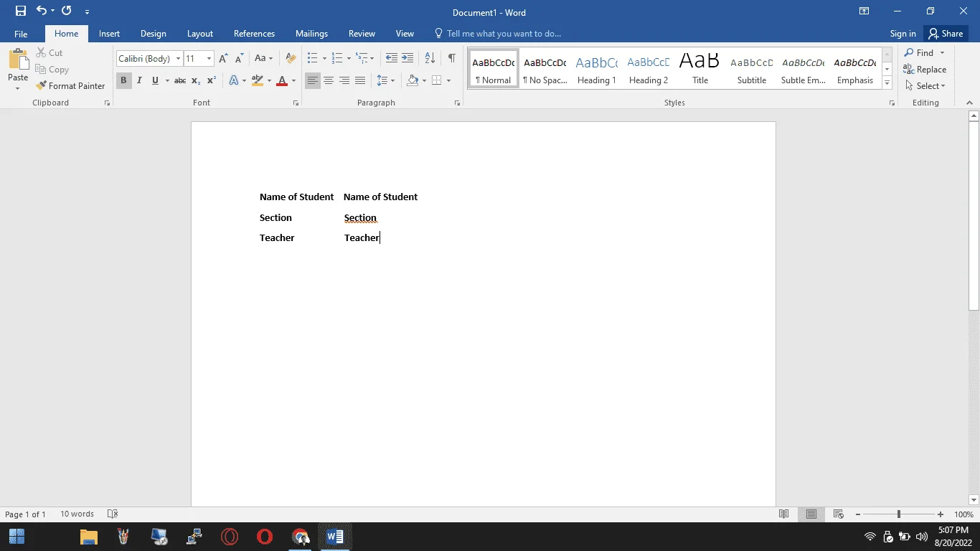Expand the Paste options arrow
Screen dimensions: 980x551
tap(18, 88)
